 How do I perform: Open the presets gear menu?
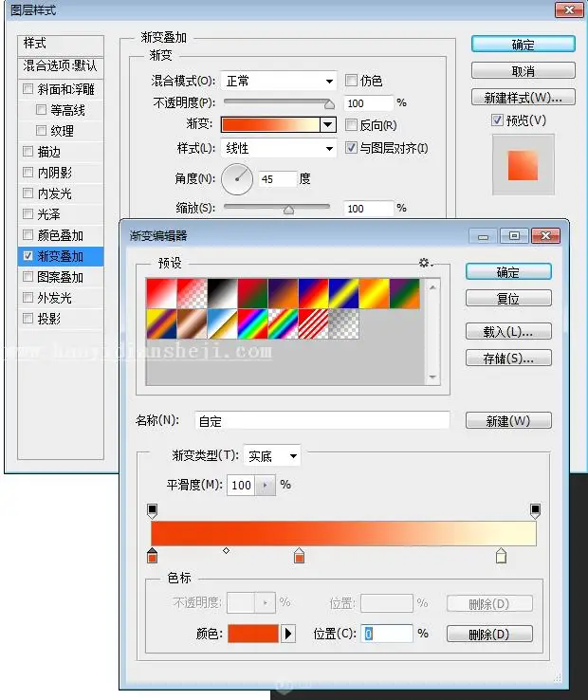(425, 263)
